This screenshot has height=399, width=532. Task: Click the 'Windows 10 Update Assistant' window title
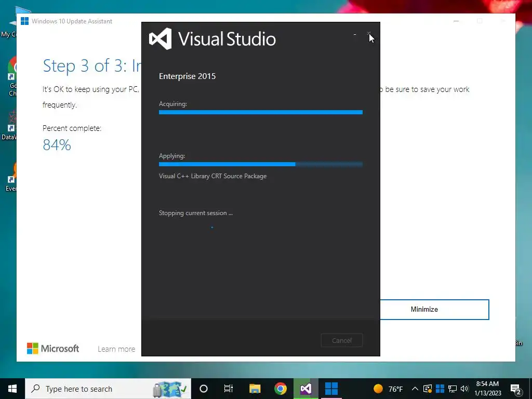click(72, 21)
